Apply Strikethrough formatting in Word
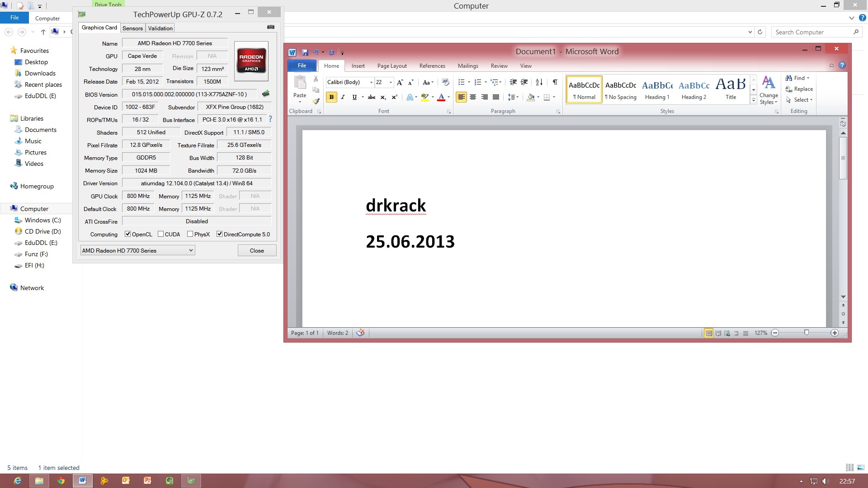 [x=372, y=97]
